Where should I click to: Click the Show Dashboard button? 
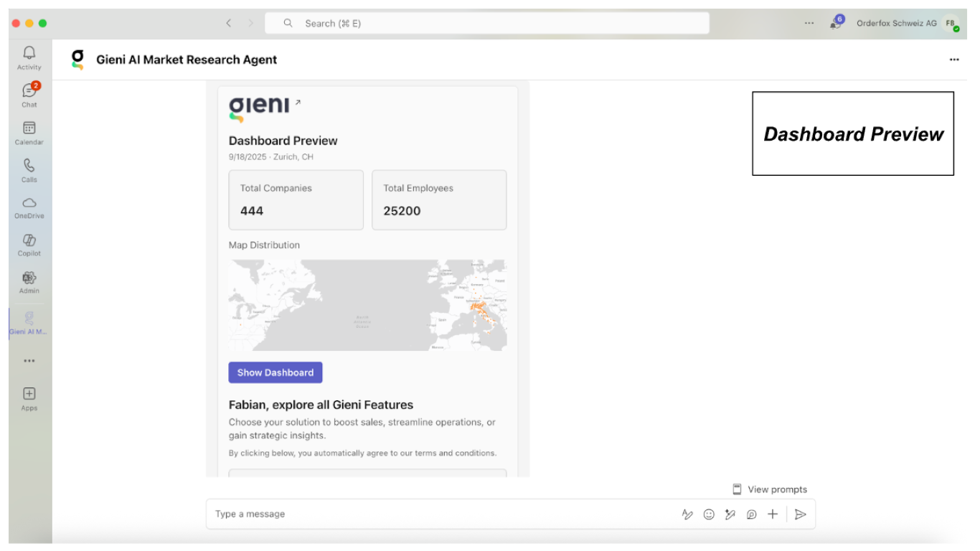(275, 372)
